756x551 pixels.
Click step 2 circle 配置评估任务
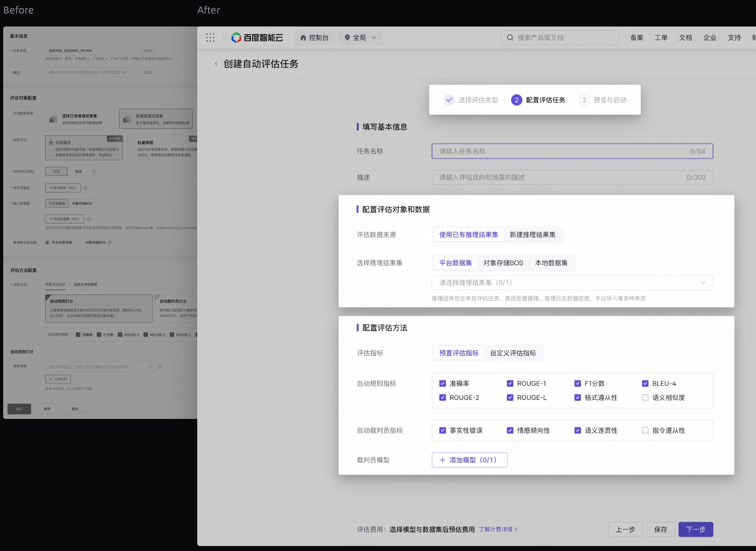coord(516,100)
